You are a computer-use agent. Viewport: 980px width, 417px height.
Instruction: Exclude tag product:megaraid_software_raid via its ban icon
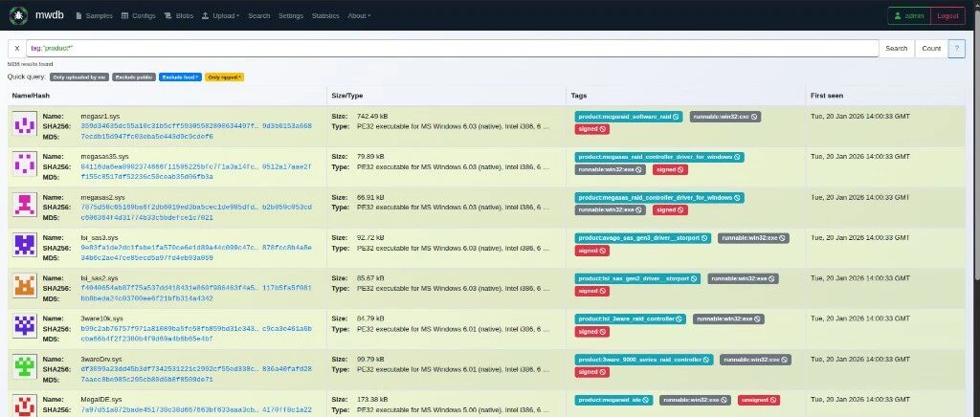tap(676, 117)
